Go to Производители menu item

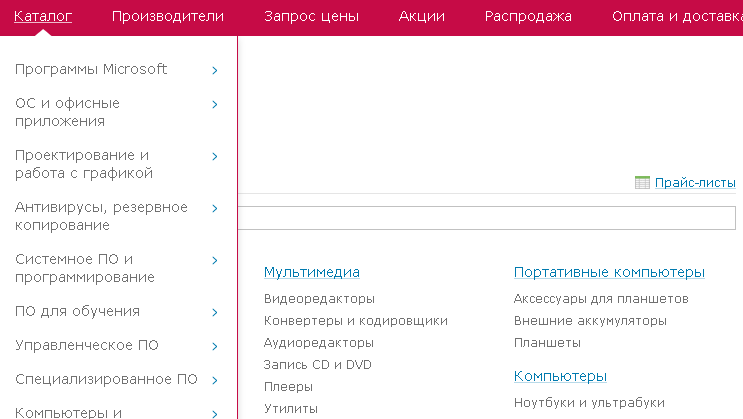pos(168,16)
